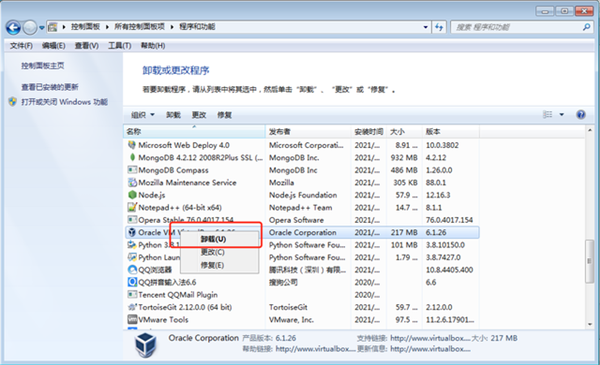The width and height of the screenshot is (600, 365).
Task: Select the Notepad++ (64-bit x64) entry
Action: coord(180,207)
